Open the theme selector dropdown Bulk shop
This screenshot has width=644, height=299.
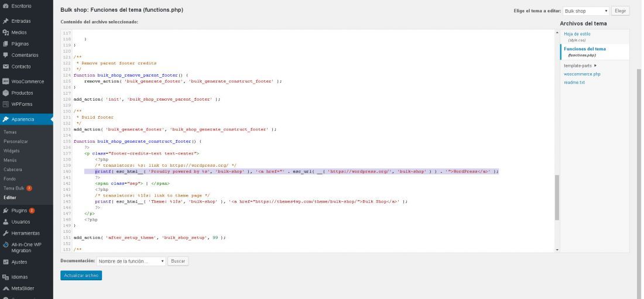pos(586,11)
